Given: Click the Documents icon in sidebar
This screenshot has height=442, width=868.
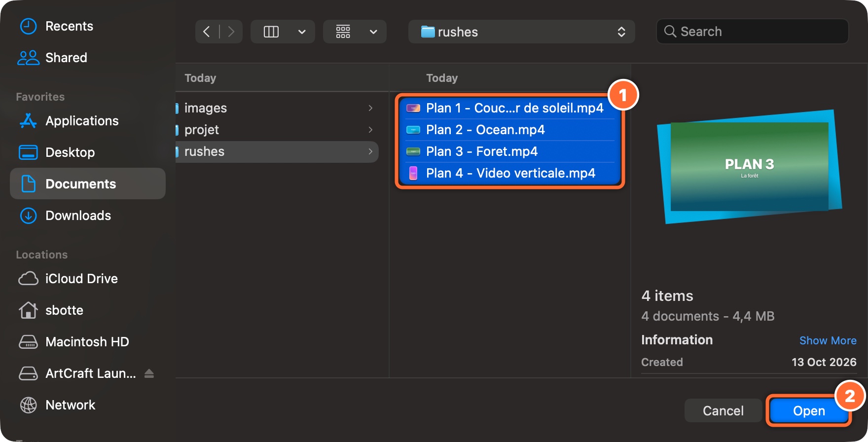Looking at the screenshot, I should [28, 184].
